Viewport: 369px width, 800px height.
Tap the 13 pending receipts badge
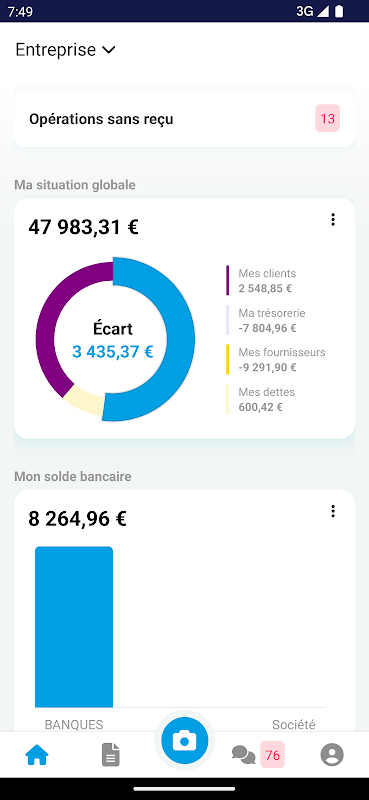(328, 118)
